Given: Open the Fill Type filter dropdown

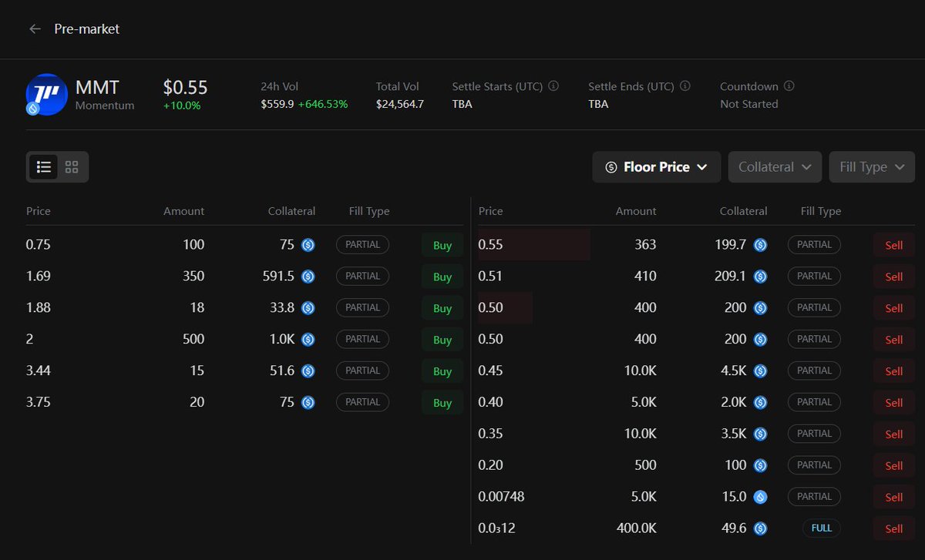Looking at the screenshot, I should click(871, 167).
